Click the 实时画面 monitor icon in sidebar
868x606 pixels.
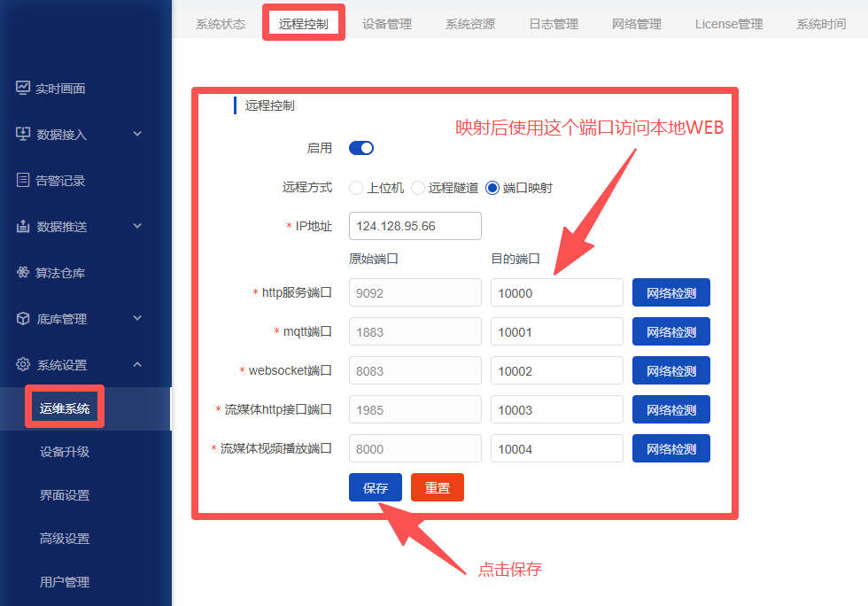tap(23, 89)
